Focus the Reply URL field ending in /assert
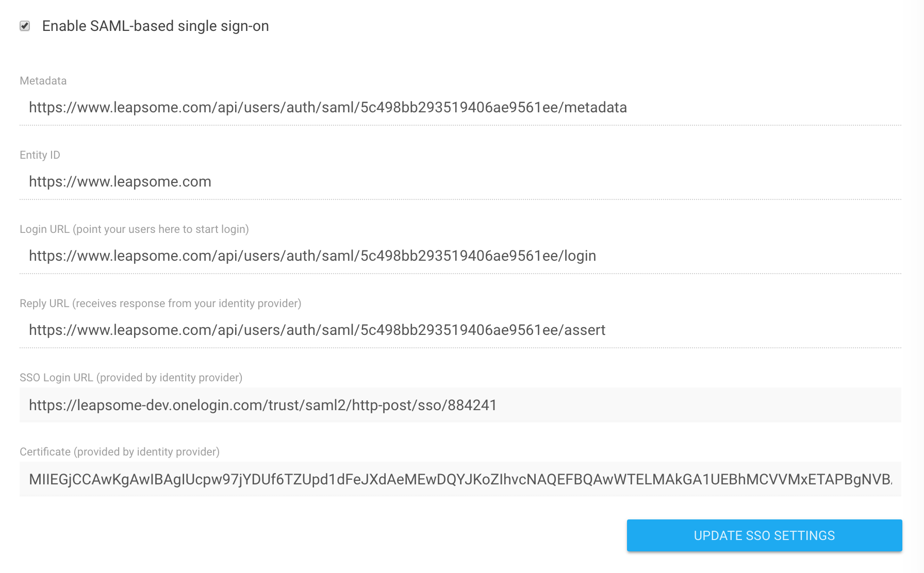The width and height of the screenshot is (924, 573). point(460,330)
